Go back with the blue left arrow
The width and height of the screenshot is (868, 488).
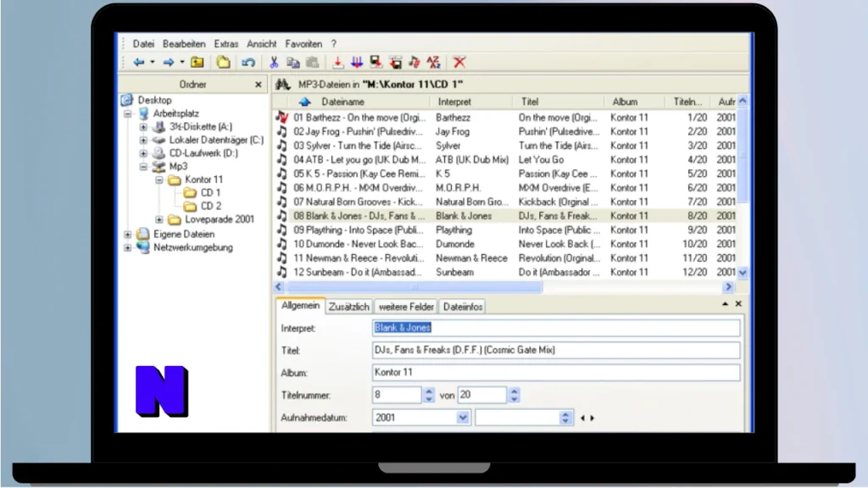(x=138, y=63)
